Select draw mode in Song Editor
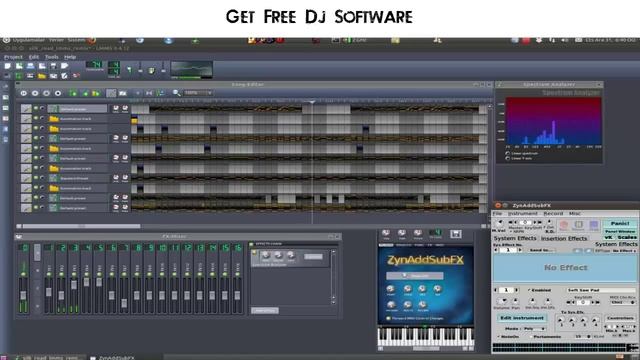Screen dimensions: 640x360 [x=111, y=93]
